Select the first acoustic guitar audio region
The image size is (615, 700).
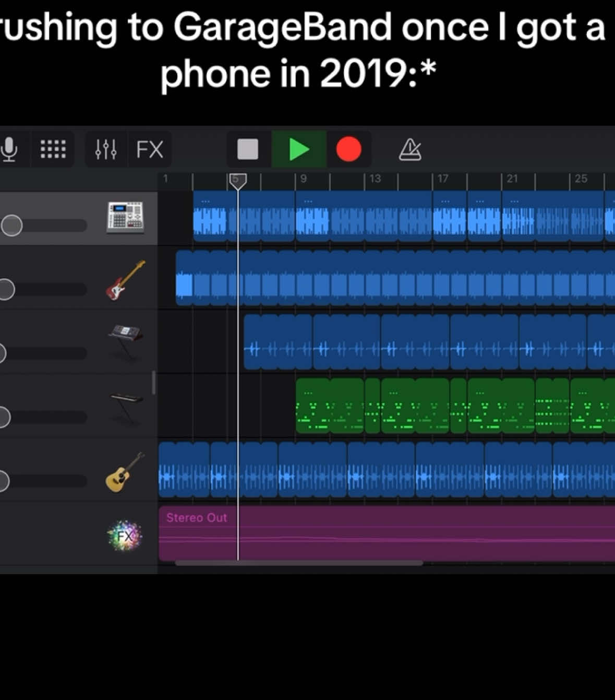coord(184,470)
